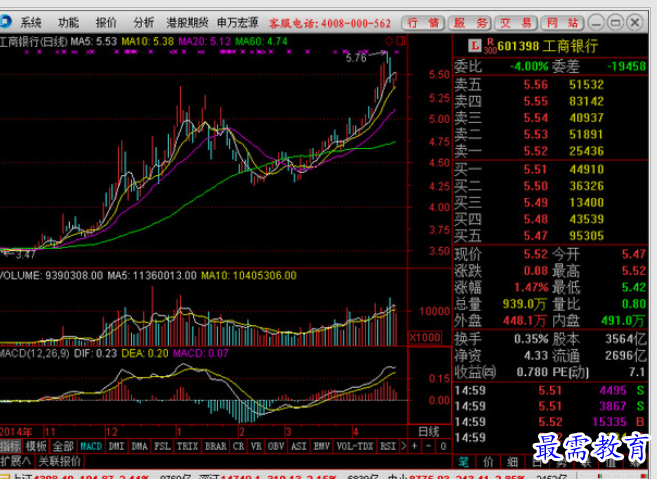The image size is (657, 479).
Task: Click the 2014年 date axis label
Action: click(16, 432)
